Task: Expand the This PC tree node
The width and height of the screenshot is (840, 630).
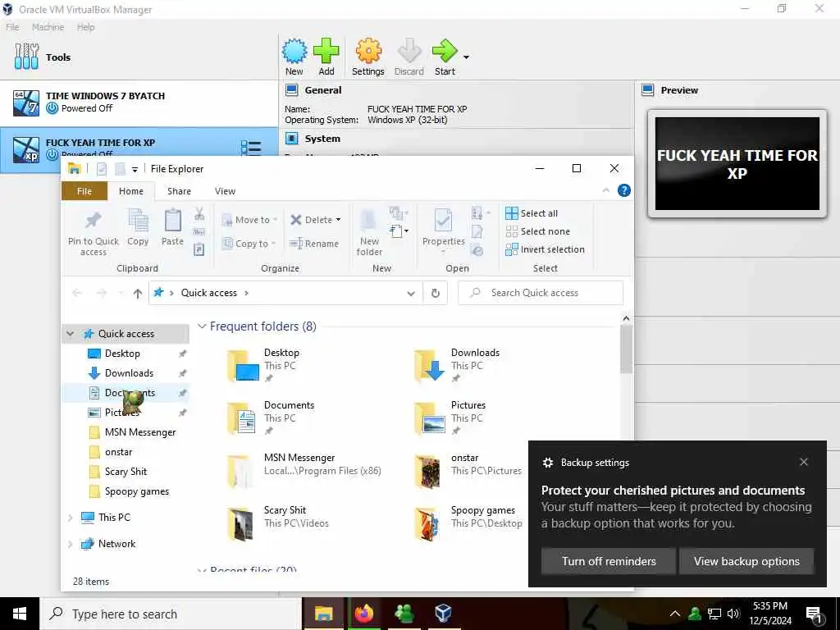Action: (x=71, y=518)
